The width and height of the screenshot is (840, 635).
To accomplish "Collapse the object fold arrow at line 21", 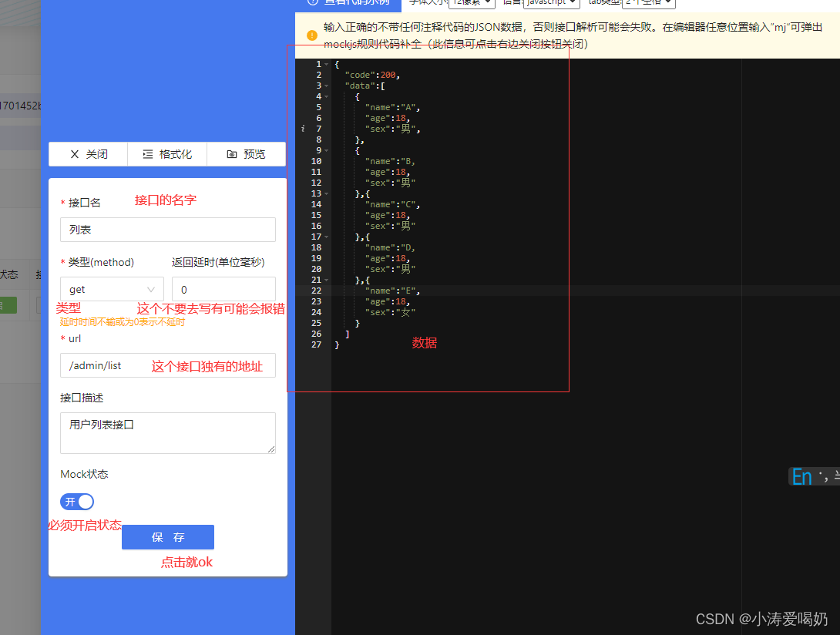I will [326, 279].
